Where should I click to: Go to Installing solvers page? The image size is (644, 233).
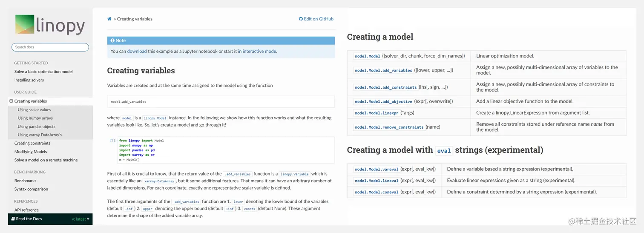coord(29,80)
